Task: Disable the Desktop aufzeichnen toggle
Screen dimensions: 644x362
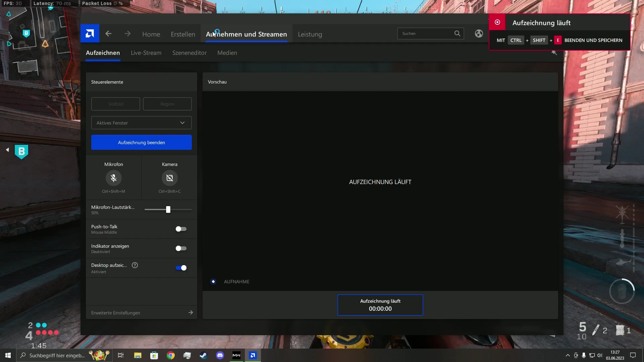Action: click(181, 268)
